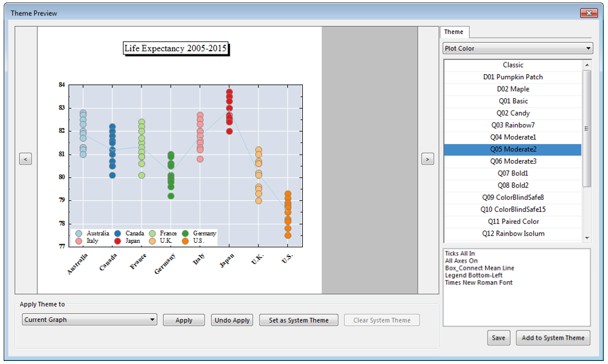
Task: Select Q09 ColorBlindSafe8 theme
Action: [512, 198]
